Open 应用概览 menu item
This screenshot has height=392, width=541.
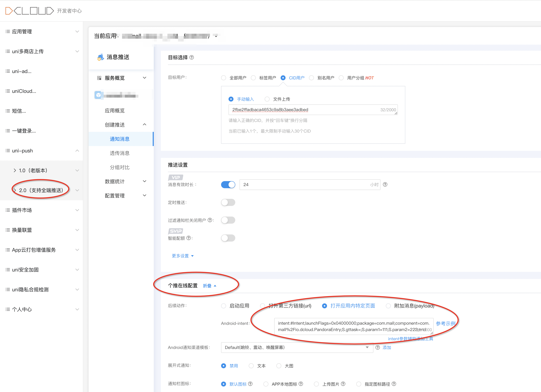coord(115,110)
